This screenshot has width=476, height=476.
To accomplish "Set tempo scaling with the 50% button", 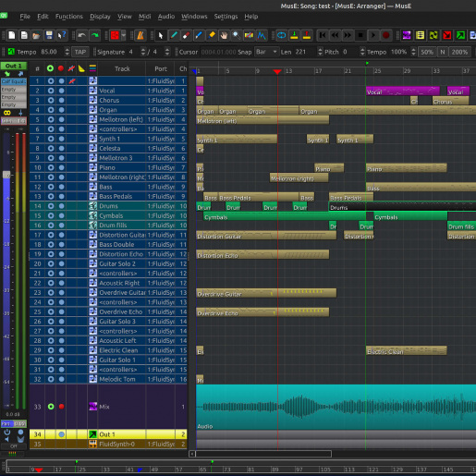I will (427, 52).
